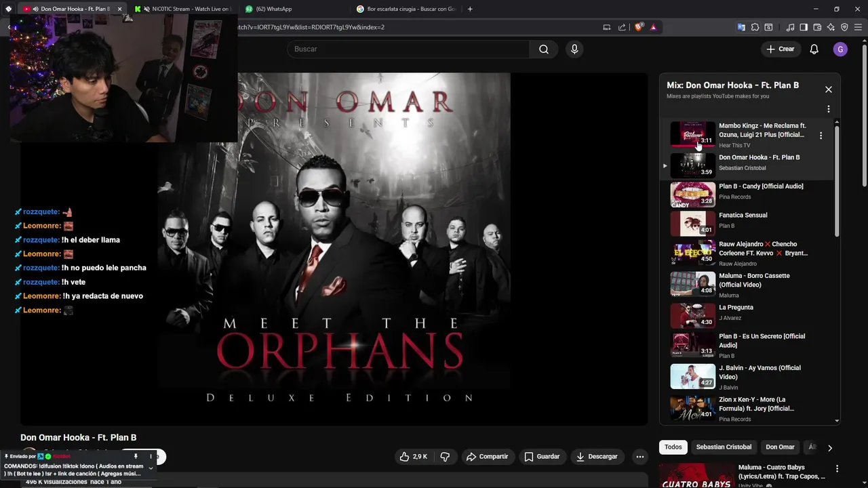This screenshot has height=488, width=868.
Task: Click the Fanatica Sensual thumbnail
Action: point(692,224)
